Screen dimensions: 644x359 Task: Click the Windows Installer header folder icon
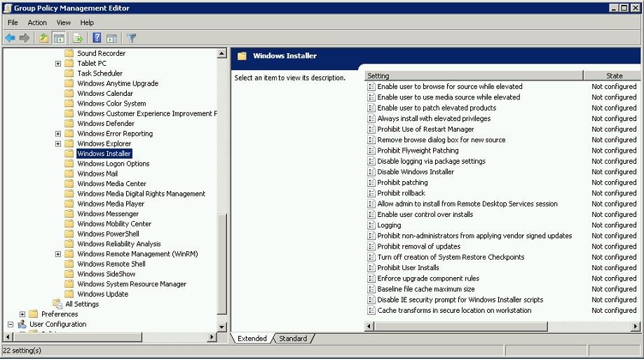coord(242,56)
